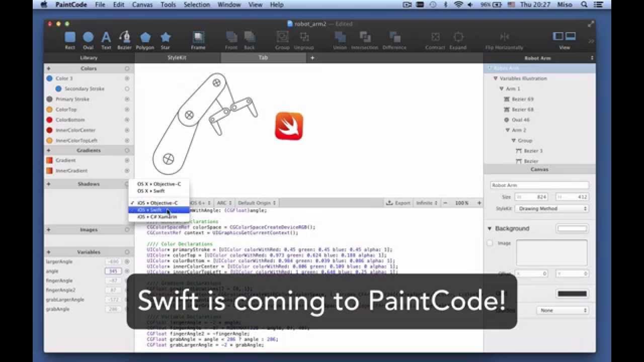Screen dimensions: 644x362
Task: Toggle the circle button beside Gradient item
Action: tap(127, 160)
